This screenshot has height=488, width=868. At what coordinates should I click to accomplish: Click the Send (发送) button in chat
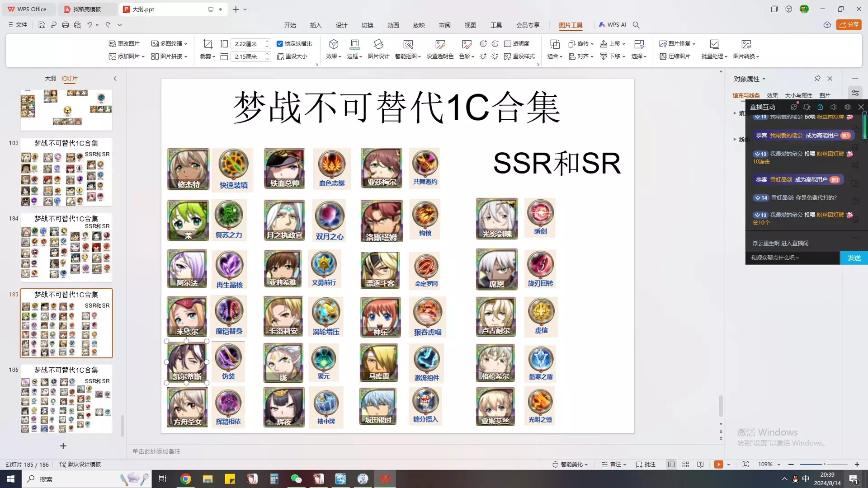point(854,258)
